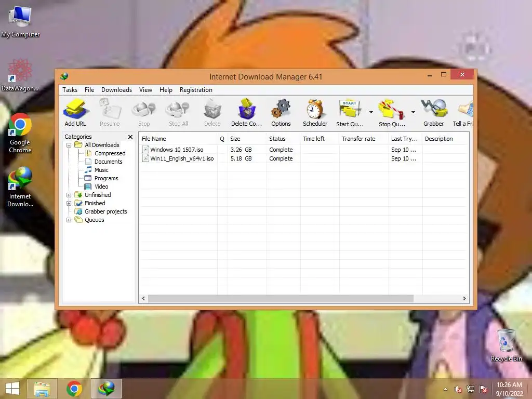Select the Google Chrome desktop shortcut
This screenshot has height=399, width=532.
[20, 133]
